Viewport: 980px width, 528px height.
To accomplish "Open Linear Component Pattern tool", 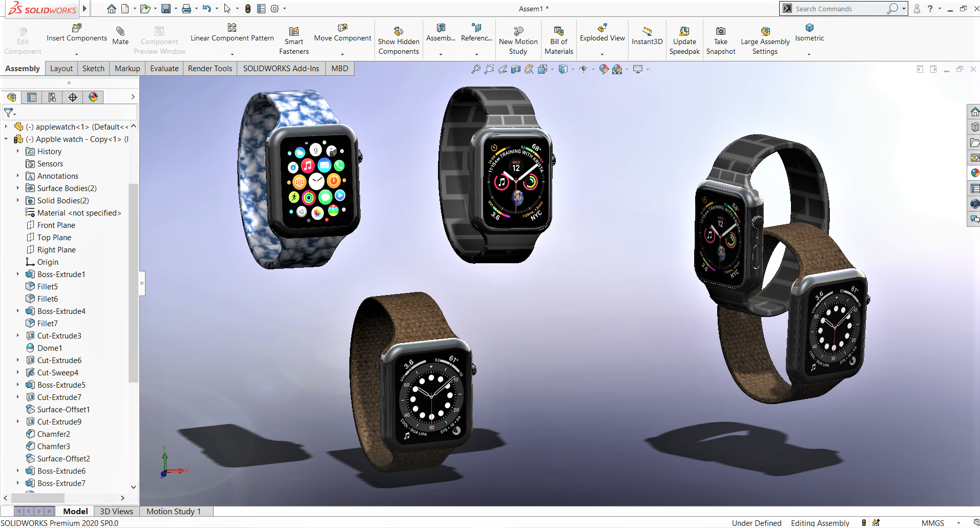I will (232, 33).
